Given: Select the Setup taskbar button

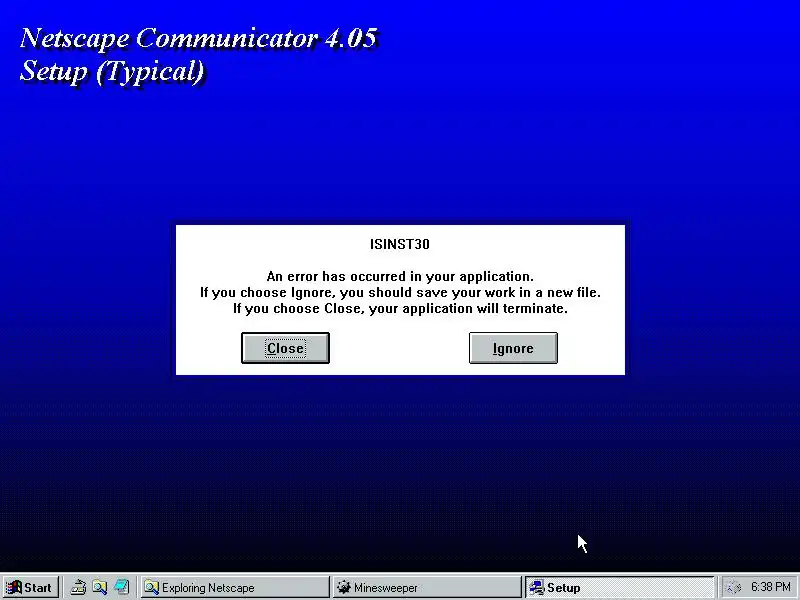Looking at the screenshot, I should click(620, 588).
